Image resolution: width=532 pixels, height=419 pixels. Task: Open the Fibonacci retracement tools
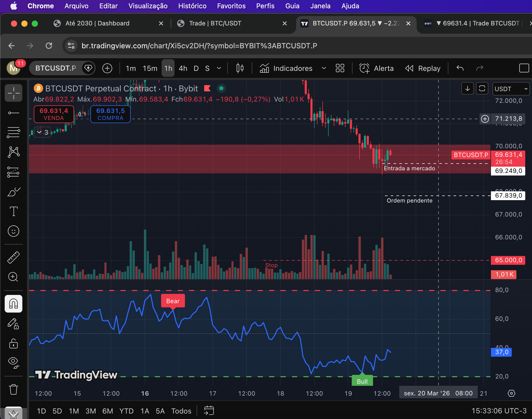pos(14,133)
